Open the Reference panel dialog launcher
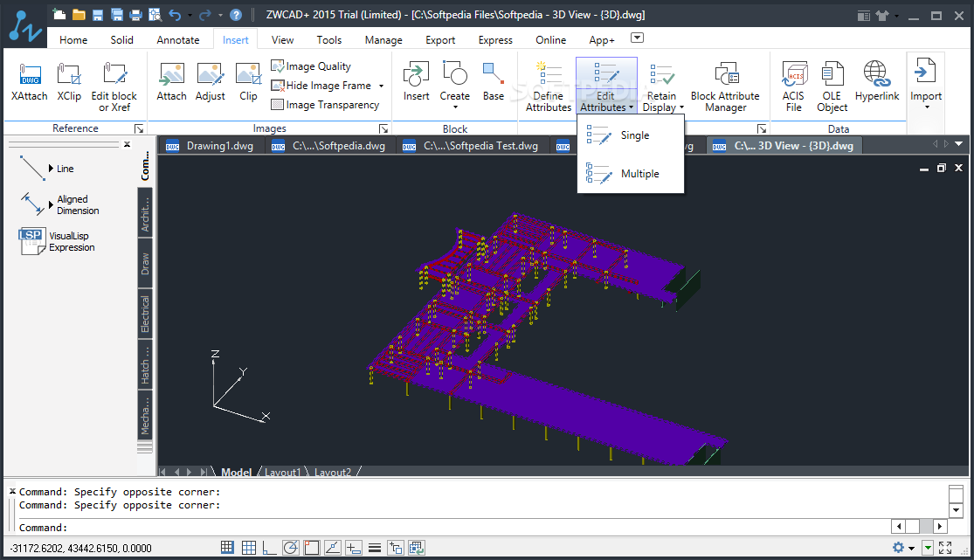The width and height of the screenshot is (974, 560). [x=139, y=128]
